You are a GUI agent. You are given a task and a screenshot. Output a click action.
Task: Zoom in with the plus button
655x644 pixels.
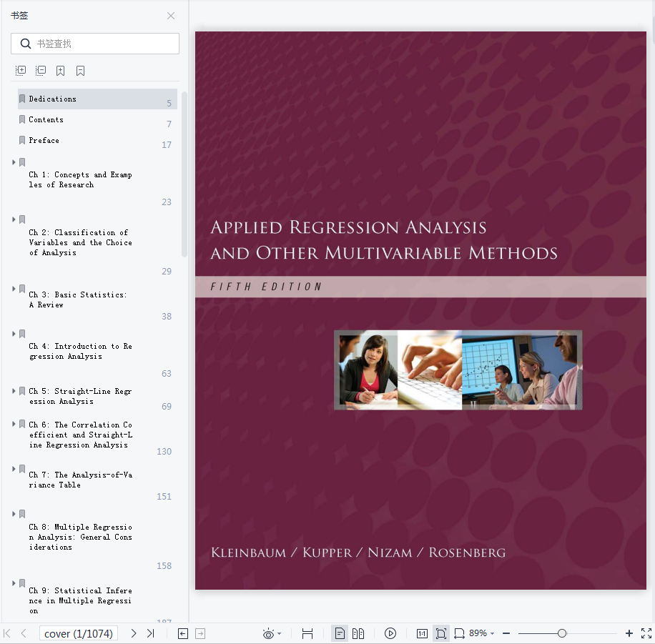click(629, 633)
